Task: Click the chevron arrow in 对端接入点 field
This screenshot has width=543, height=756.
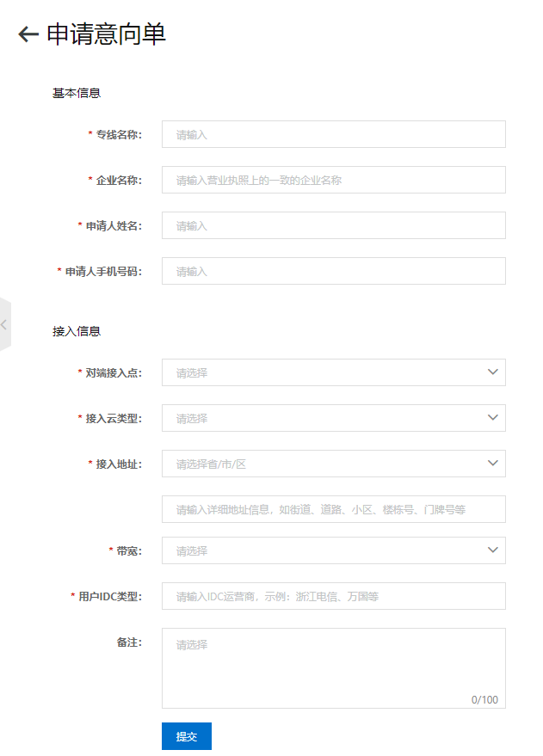Action: [492, 372]
